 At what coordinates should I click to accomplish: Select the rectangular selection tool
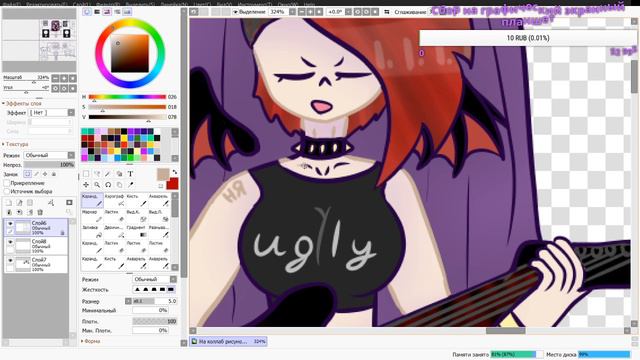[x=86, y=174]
